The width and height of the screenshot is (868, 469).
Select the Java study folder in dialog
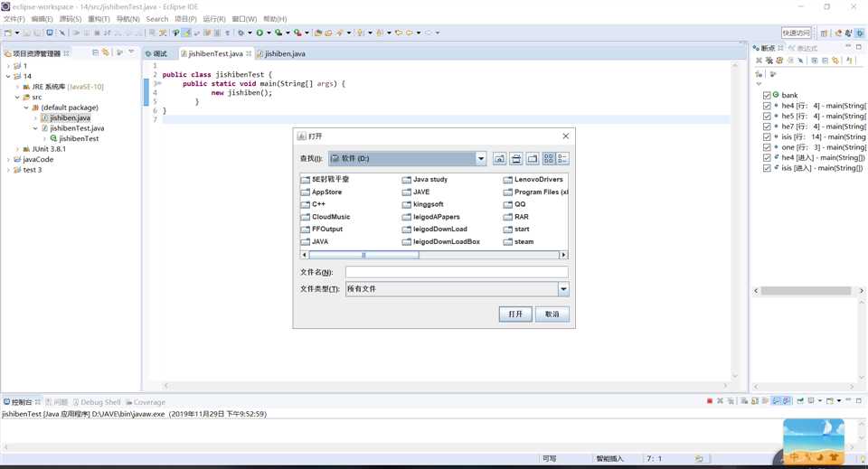(425, 180)
